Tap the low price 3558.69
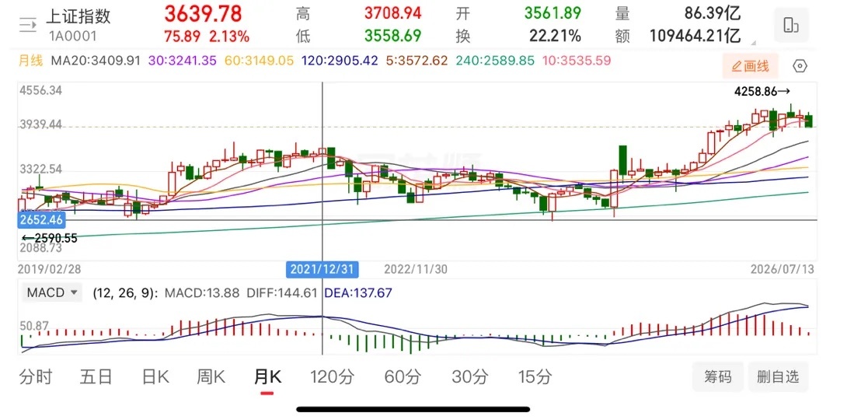The height and width of the screenshot is (420, 868). [x=392, y=37]
